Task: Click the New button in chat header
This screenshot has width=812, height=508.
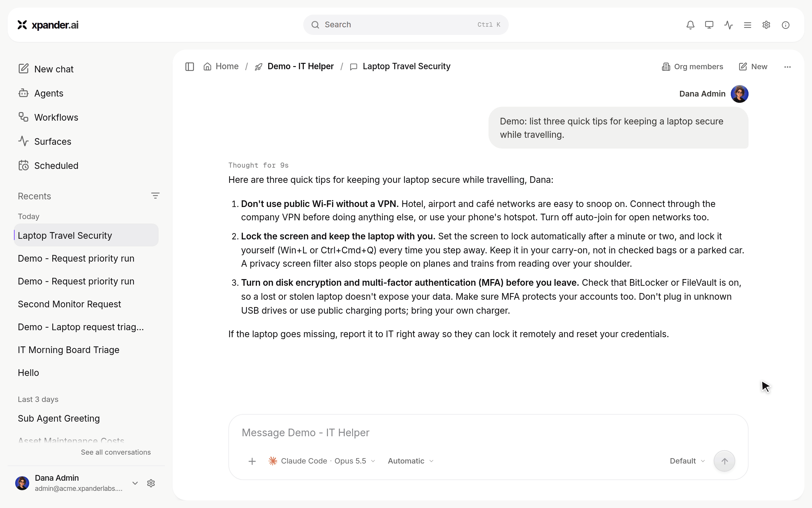Action: pos(753,67)
